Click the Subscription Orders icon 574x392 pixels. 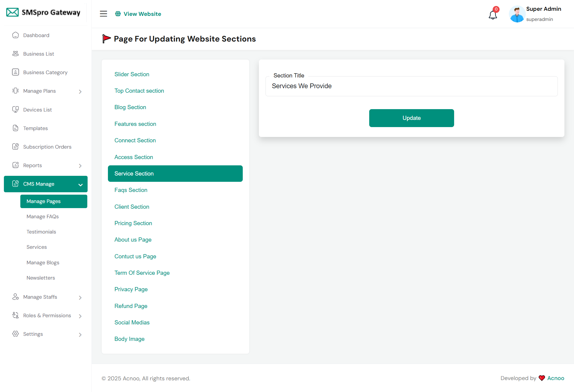pos(16,147)
